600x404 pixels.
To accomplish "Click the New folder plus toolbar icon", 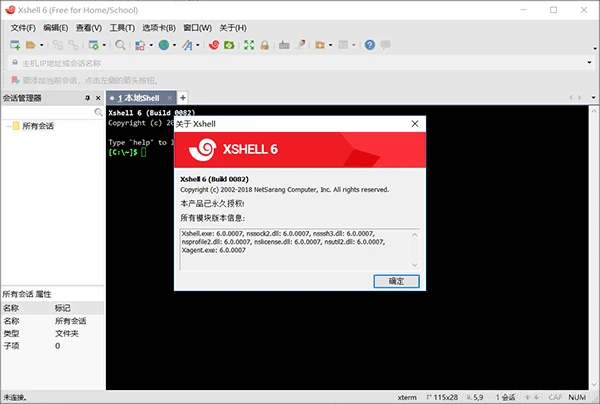I will coord(320,45).
